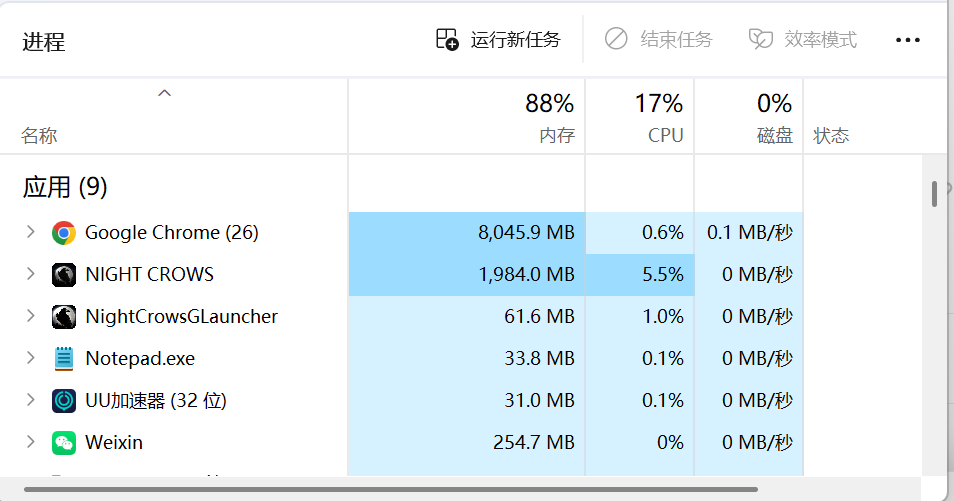Click the Google Chrome app icon
Viewport: 954px width, 501px height.
[x=64, y=233]
